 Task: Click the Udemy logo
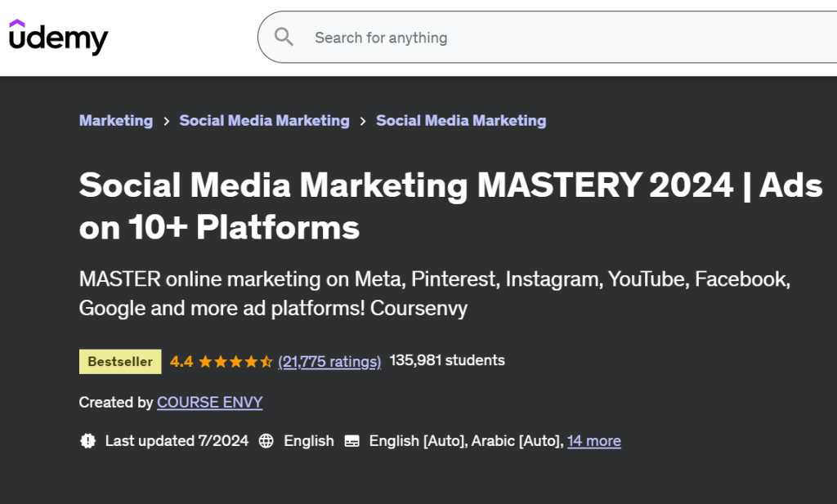58,38
